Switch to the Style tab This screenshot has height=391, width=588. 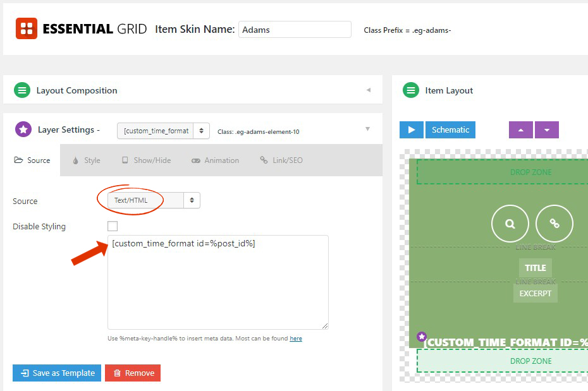tap(87, 160)
